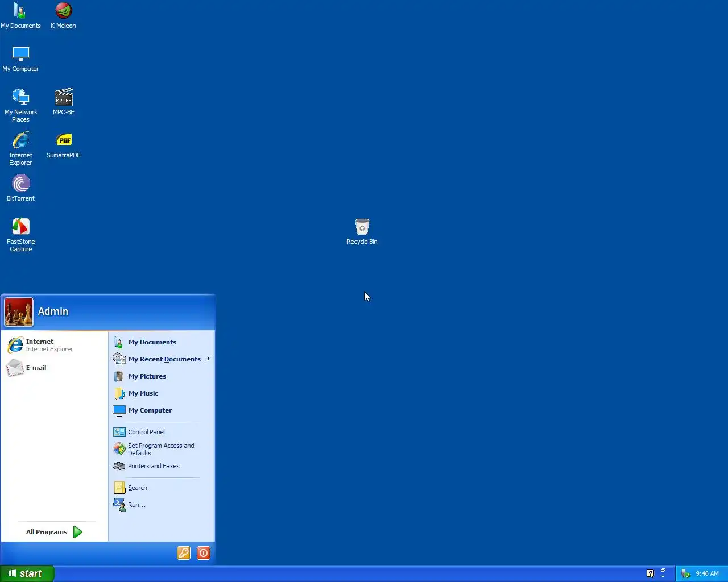
Task: Open E-mail from the Start menu
Action: [x=54, y=368]
